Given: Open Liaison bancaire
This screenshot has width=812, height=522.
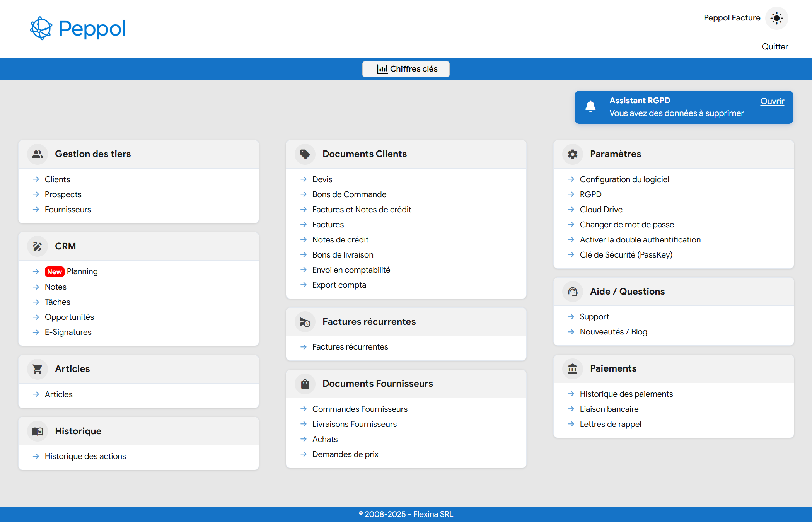Looking at the screenshot, I should 609,409.
